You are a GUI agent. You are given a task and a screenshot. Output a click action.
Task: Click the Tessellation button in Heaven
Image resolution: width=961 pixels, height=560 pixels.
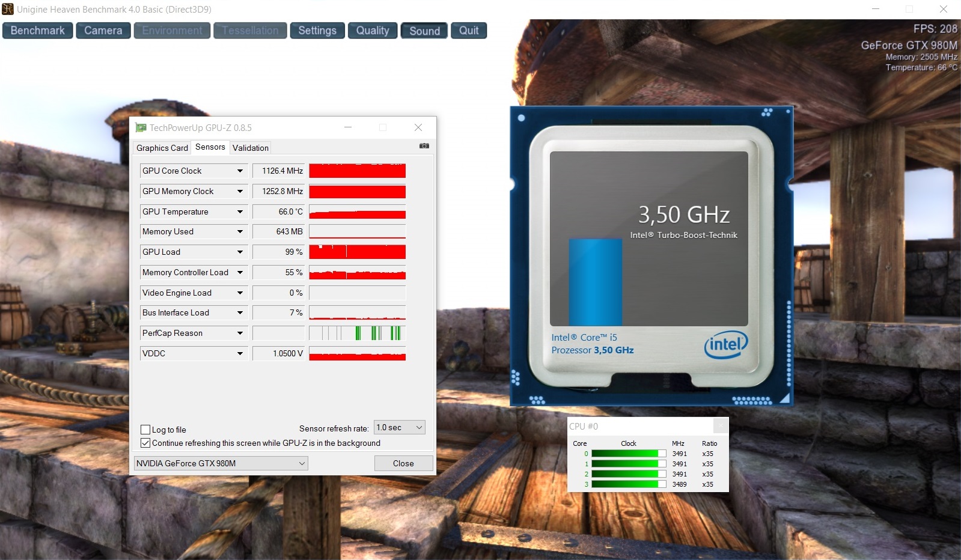[x=250, y=31]
